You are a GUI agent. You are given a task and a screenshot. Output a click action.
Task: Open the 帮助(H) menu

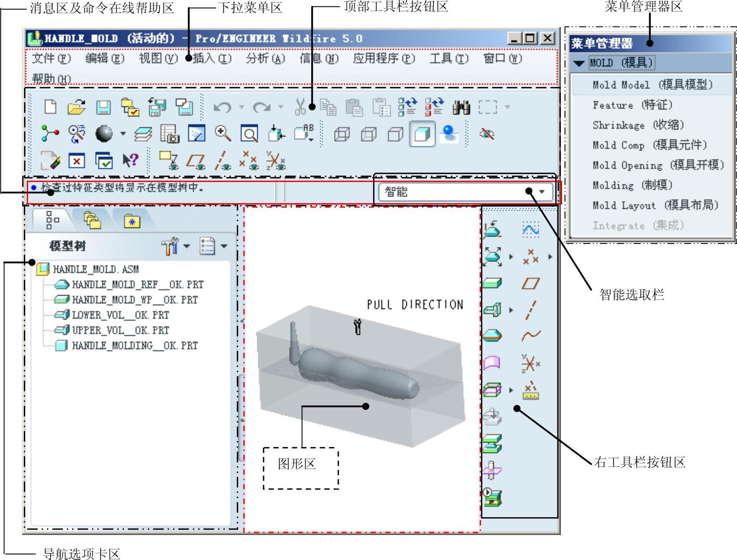[51, 79]
